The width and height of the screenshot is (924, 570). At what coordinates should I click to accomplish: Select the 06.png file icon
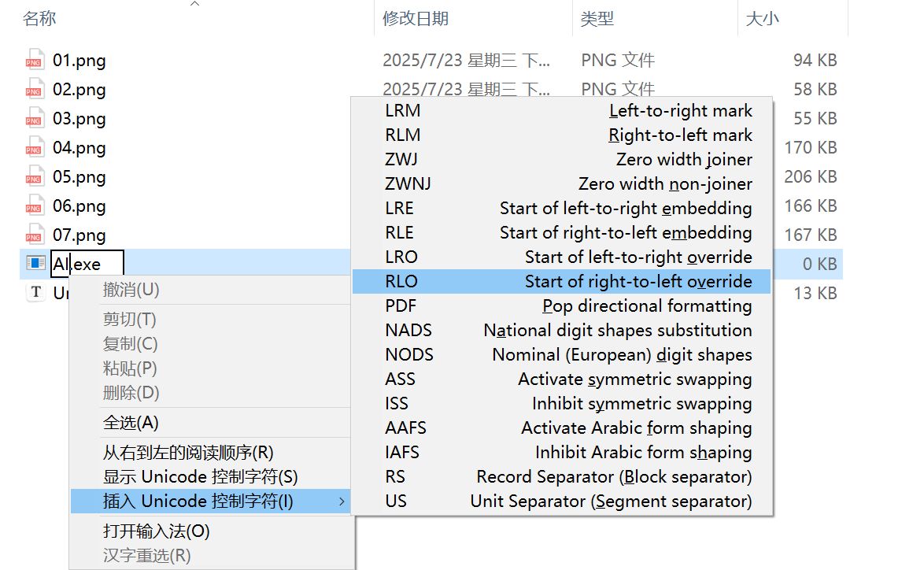[x=33, y=206]
